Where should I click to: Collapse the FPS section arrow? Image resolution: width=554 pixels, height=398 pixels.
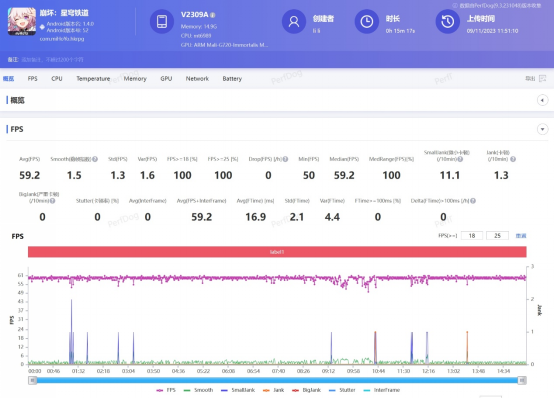click(542, 129)
